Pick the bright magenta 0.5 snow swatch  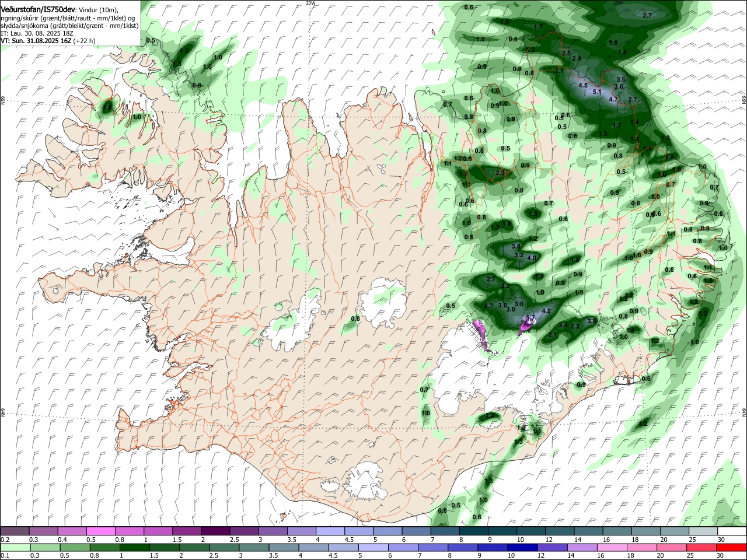click(101, 531)
